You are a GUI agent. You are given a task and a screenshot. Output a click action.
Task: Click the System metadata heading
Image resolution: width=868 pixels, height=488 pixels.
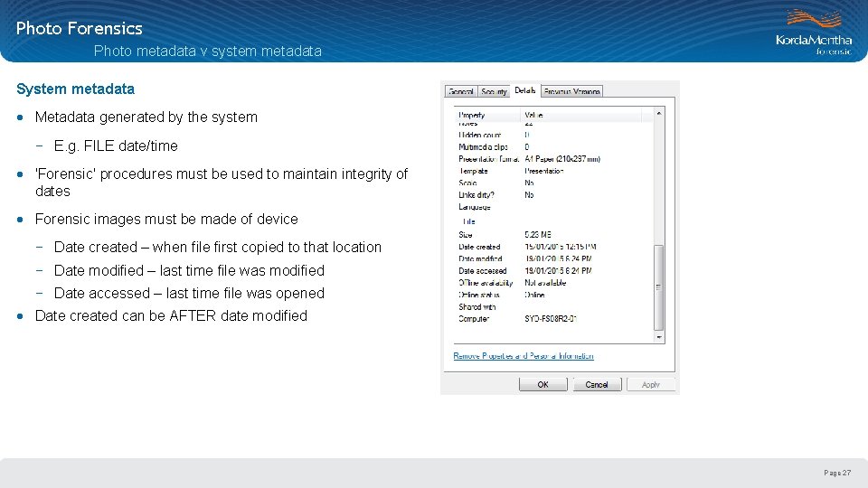(75, 89)
